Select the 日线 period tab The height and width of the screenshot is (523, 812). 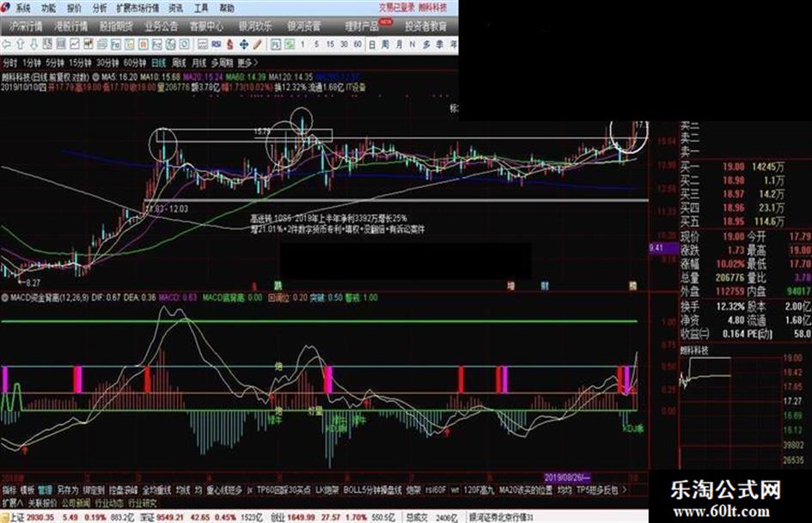(158, 64)
